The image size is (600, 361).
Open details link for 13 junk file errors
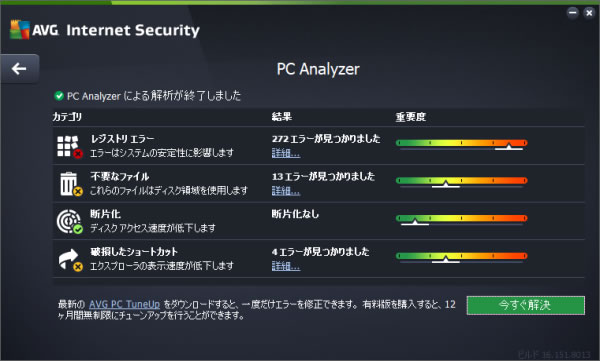286,191
